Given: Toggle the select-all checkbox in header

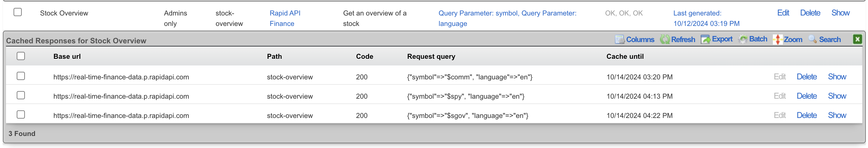Looking at the screenshot, I should (21, 56).
